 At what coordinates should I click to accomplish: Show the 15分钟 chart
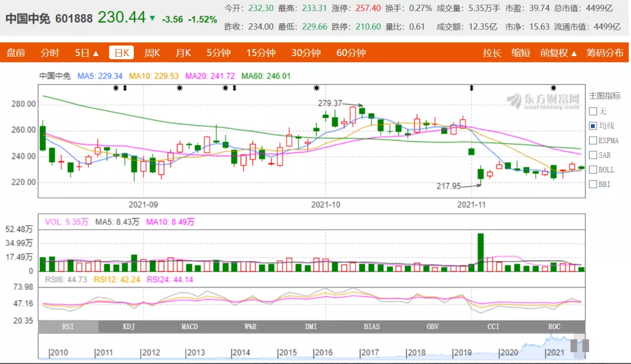click(x=261, y=53)
